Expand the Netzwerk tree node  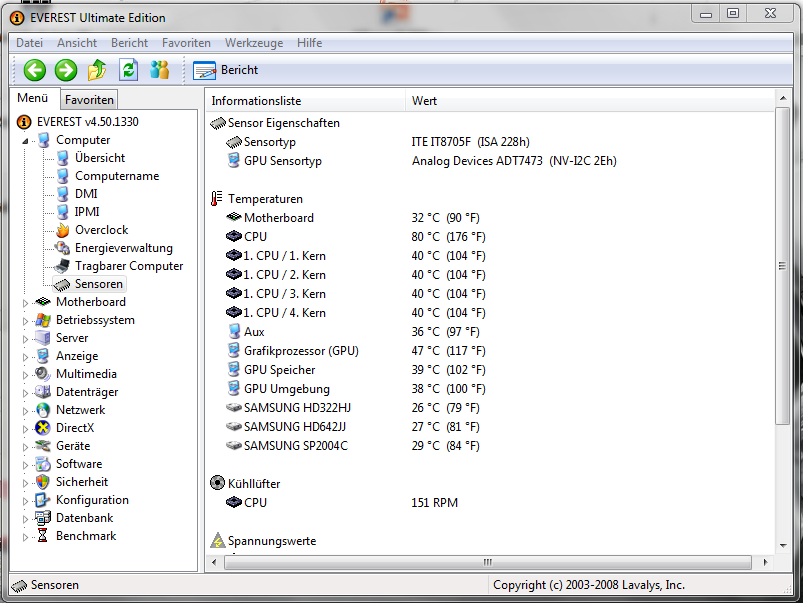tap(25, 411)
